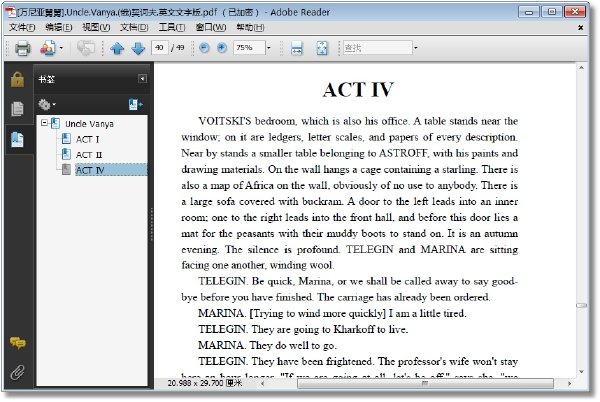
Task: Click the Adobe Reader title bar icon
Action: [11, 12]
